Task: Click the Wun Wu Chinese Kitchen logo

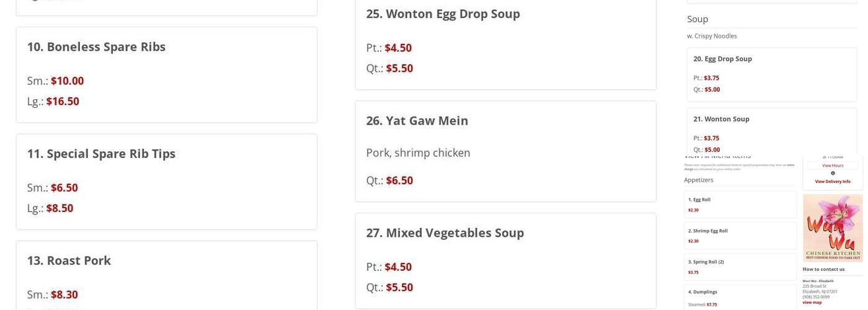Action: tap(833, 228)
